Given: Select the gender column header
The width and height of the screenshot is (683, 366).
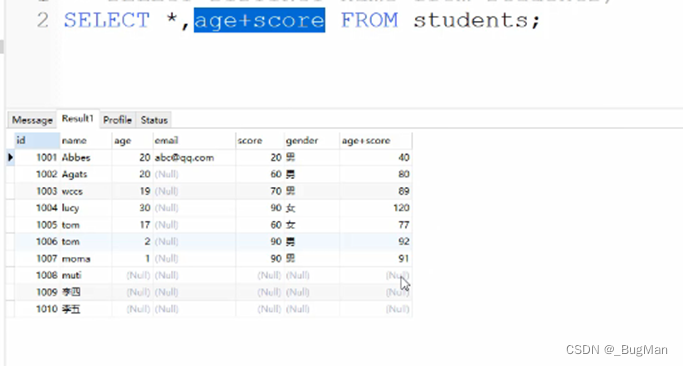Looking at the screenshot, I should tap(312, 140).
